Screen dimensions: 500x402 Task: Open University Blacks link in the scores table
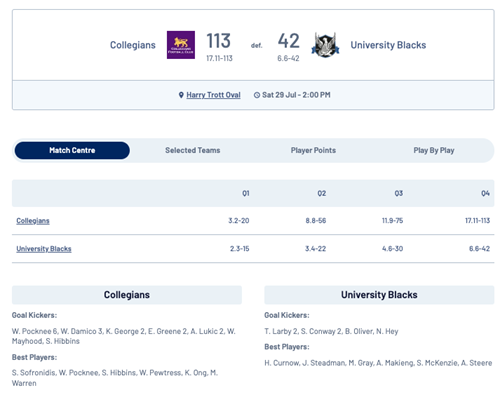coord(44,249)
